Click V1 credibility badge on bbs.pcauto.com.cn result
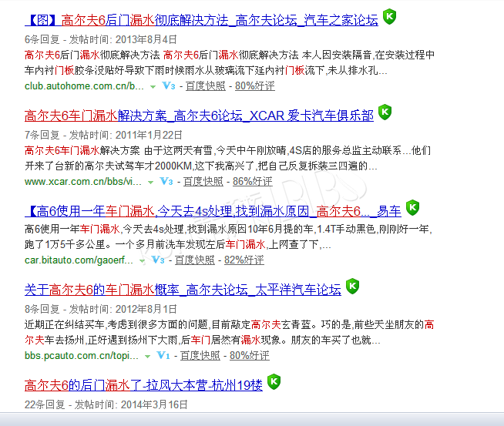 pos(163,355)
